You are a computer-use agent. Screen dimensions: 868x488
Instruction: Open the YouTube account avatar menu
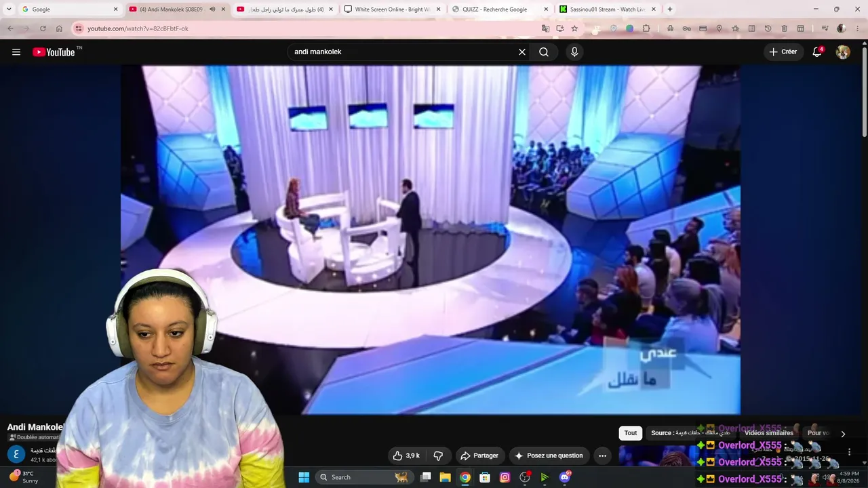[x=843, y=52]
